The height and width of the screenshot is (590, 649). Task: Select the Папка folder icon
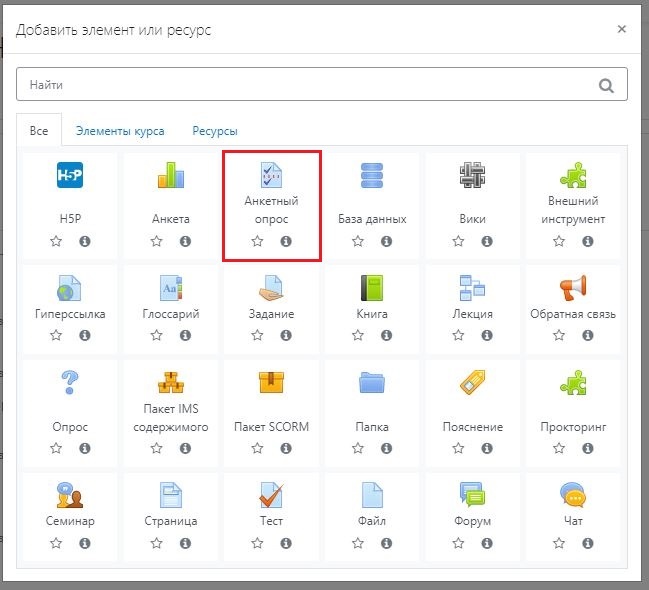pos(372,382)
